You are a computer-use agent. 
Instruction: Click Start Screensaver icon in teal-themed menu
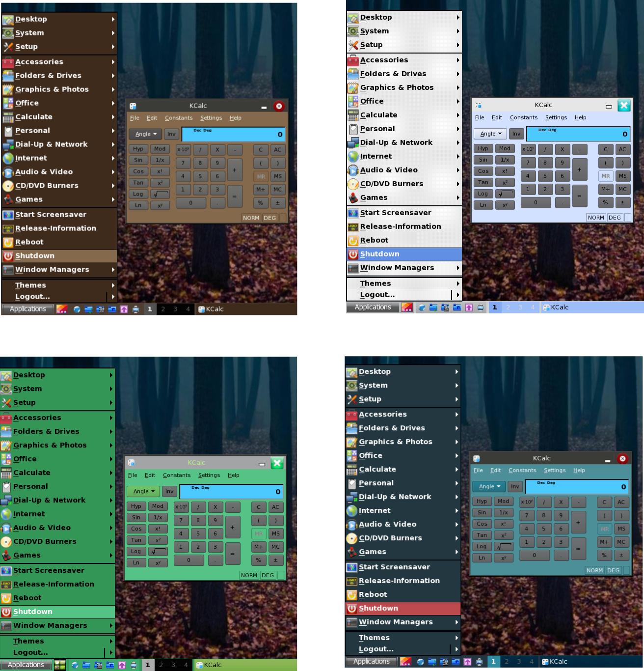point(351,567)
